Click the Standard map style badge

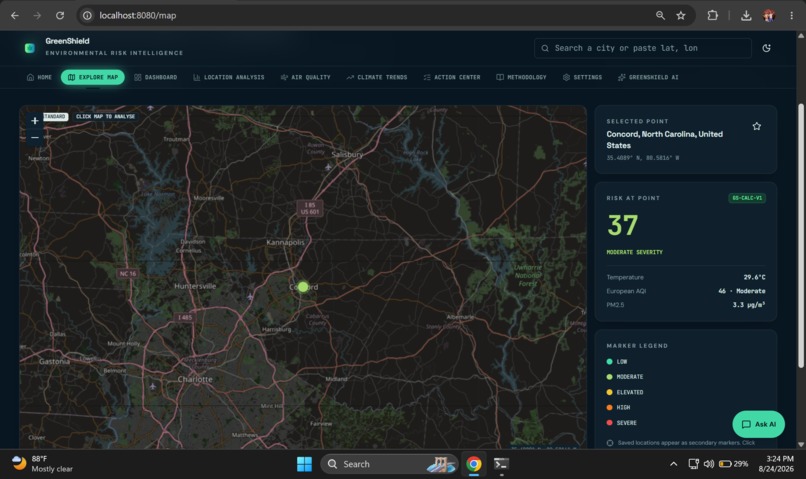55,117
